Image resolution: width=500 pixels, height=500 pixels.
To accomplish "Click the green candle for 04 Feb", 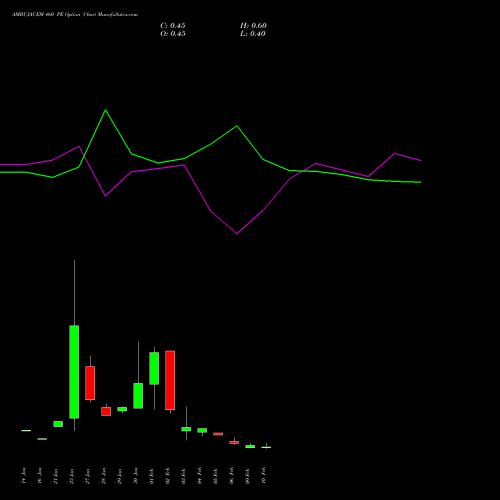I will point(202,430).
